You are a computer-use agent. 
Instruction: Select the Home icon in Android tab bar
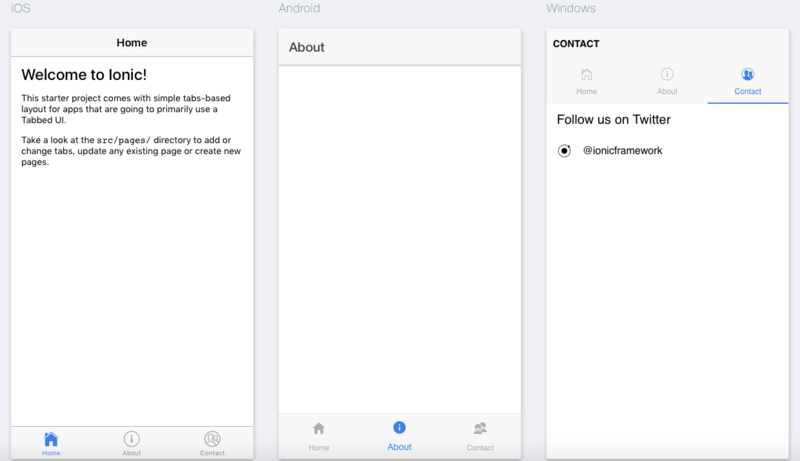pos(319,428)
